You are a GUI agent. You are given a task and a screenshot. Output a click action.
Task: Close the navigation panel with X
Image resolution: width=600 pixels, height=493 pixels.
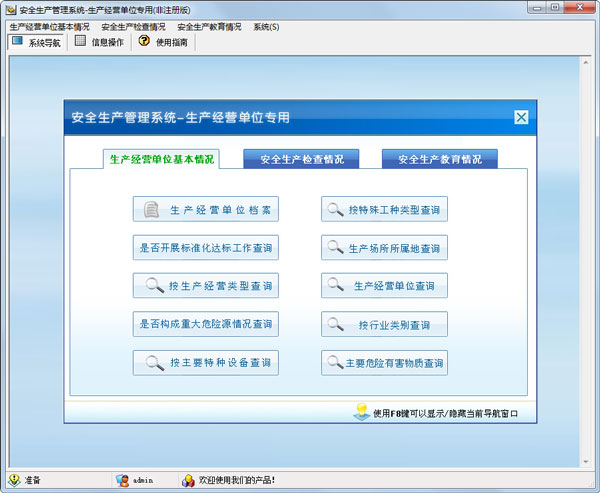point(521,117)
